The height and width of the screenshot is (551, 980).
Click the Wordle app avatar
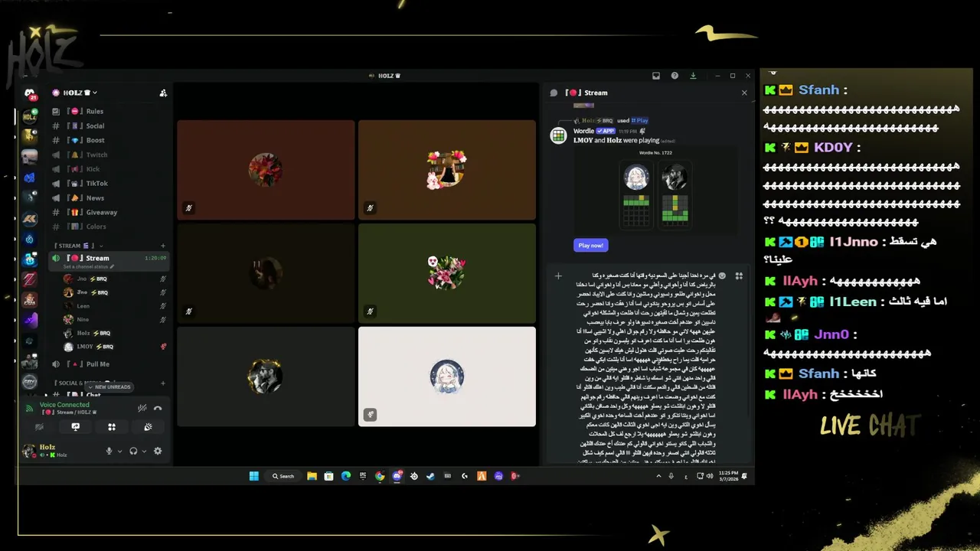click(559, 135)
